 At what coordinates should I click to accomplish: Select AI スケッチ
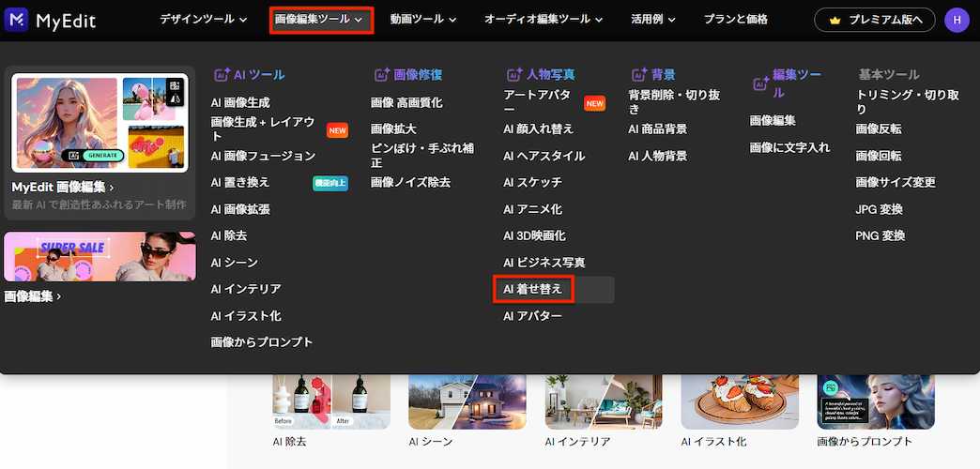(x=532, y=182)
